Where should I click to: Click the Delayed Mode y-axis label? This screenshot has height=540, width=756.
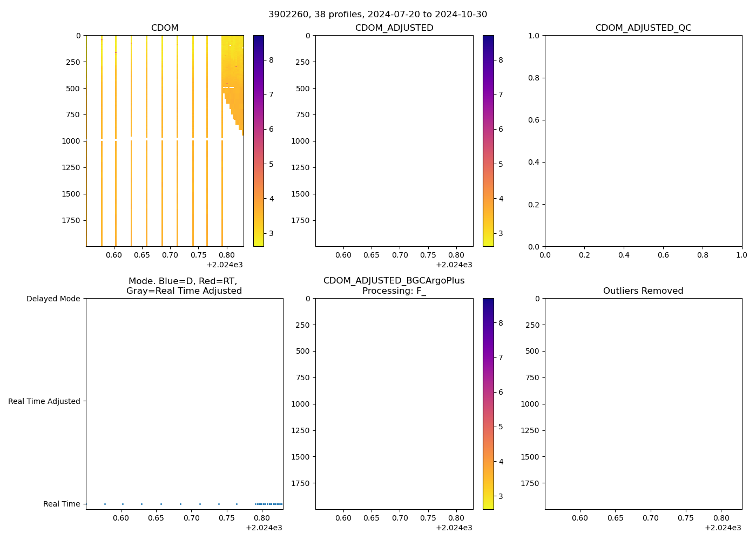(53, 299)
